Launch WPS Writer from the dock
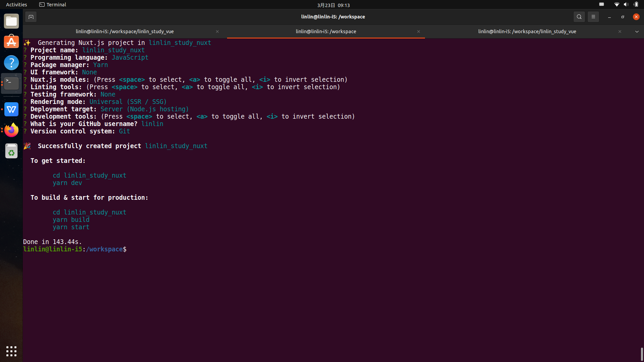The height and width of the screenshot is (362, 644). (x=11, y=109)
